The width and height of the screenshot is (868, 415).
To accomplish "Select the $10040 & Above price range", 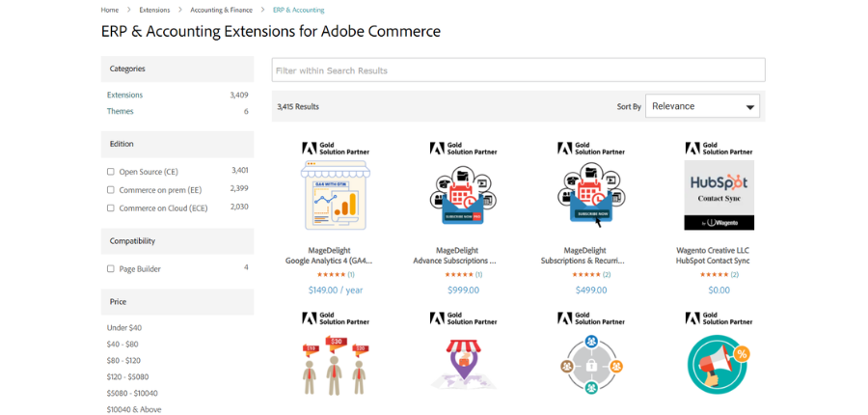I will pos(134,409).
